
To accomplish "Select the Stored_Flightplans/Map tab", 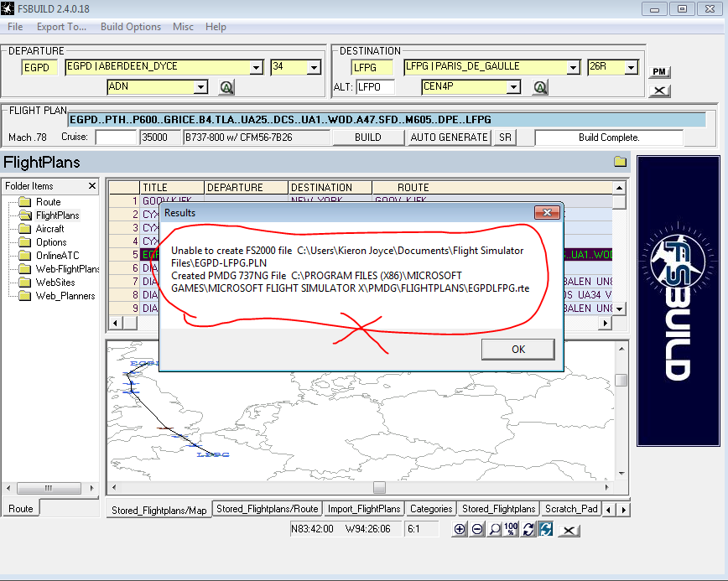I will (x=159, y=510).
